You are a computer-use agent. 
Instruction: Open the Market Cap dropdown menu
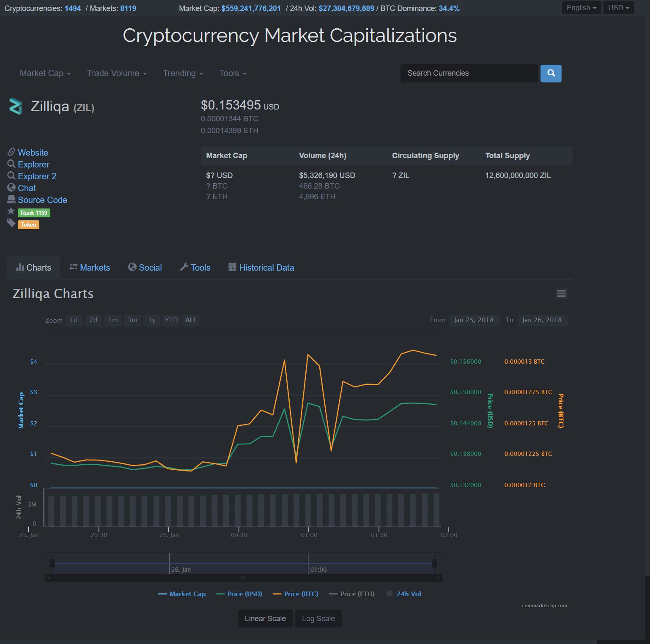click(45, 73)
